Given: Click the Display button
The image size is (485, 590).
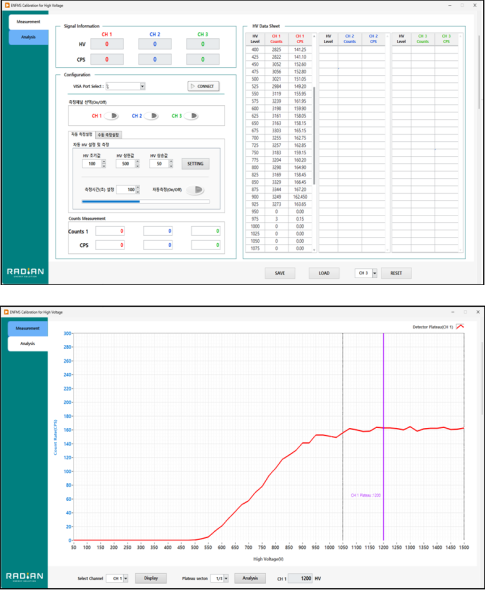Looking at the screenshot, I should (x=151, y=578).
